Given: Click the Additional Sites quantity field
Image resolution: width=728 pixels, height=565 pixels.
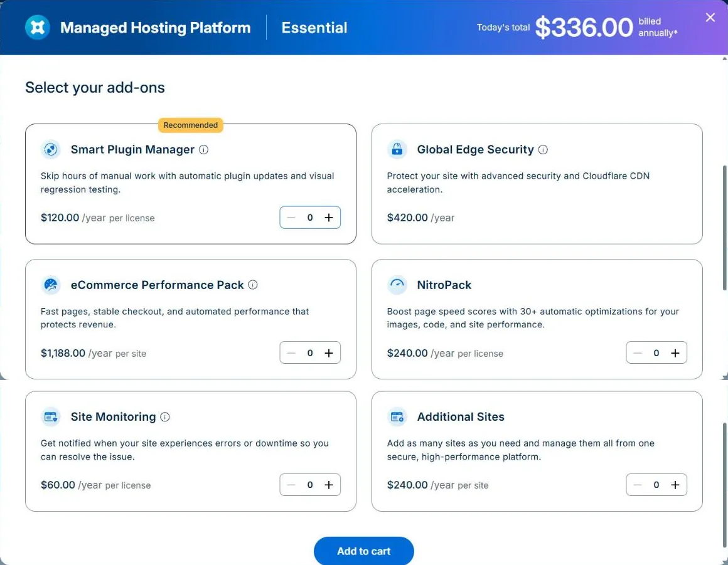Looking at the screenshot, I should tap(656, 485).
